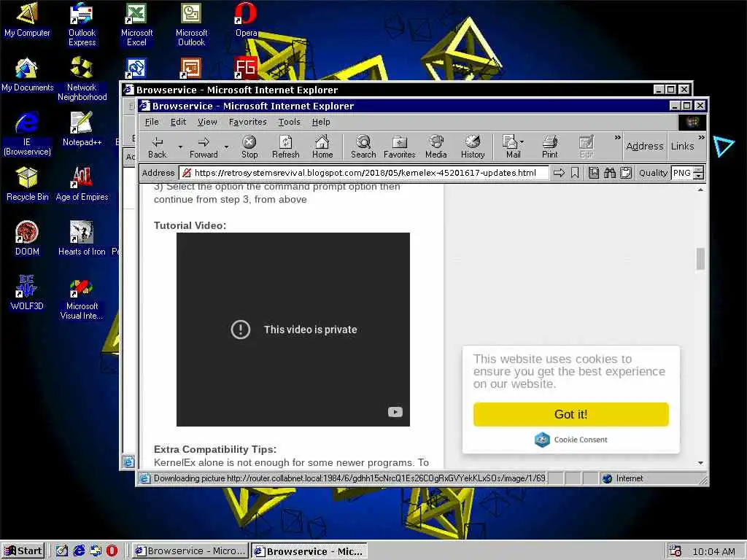
Task: Launch Internet Explorer from Quick Launch
Action: point(79,551)
